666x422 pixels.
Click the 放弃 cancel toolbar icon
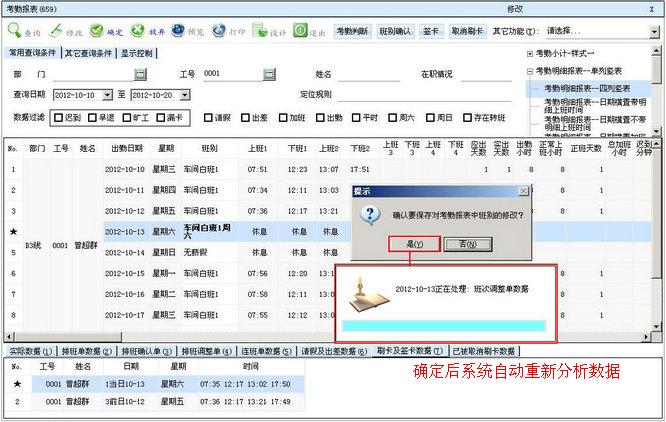click(x=138, y=30)
